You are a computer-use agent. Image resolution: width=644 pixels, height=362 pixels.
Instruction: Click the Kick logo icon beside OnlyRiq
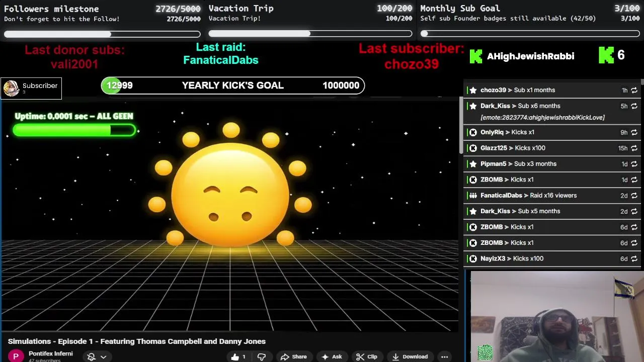[473, 132]
